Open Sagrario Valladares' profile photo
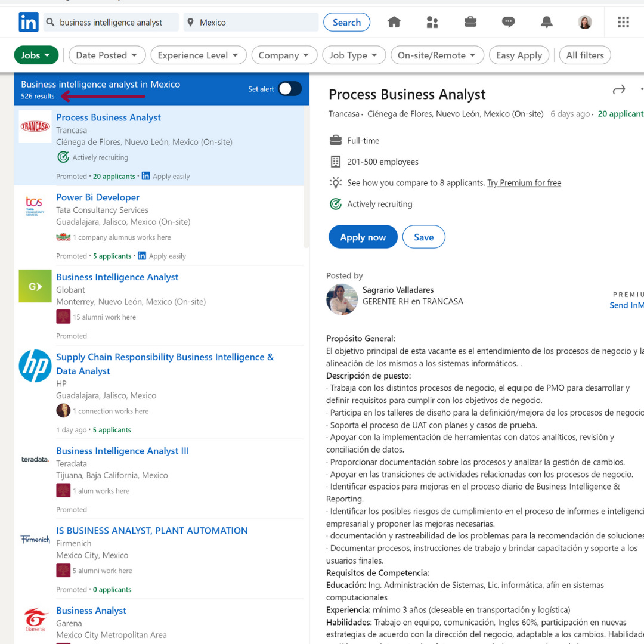The height and width of the screenshot is (644, 644). coord(342,299)
